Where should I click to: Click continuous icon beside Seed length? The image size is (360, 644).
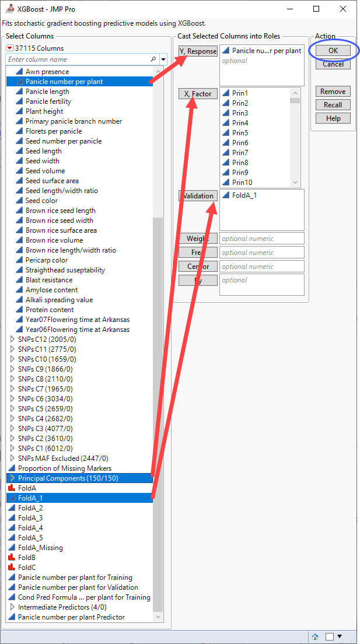point(19,151)
